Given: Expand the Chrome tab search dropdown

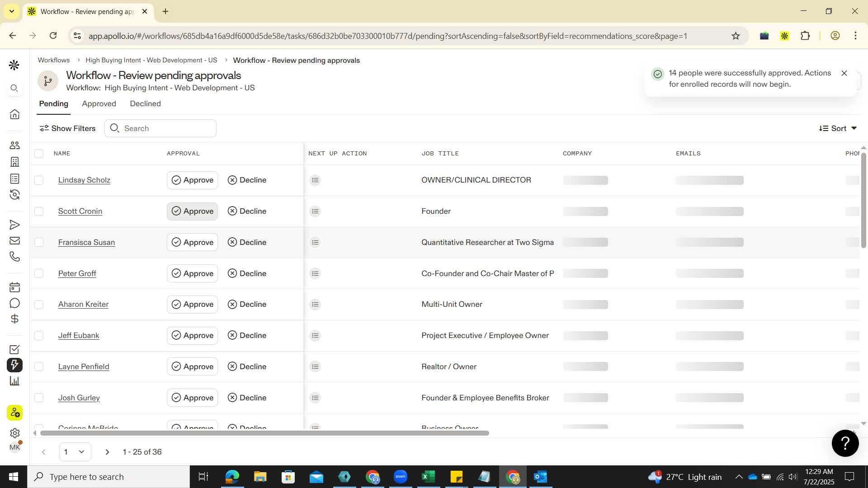Looking at the screenshot, I should tap(12, 11).
